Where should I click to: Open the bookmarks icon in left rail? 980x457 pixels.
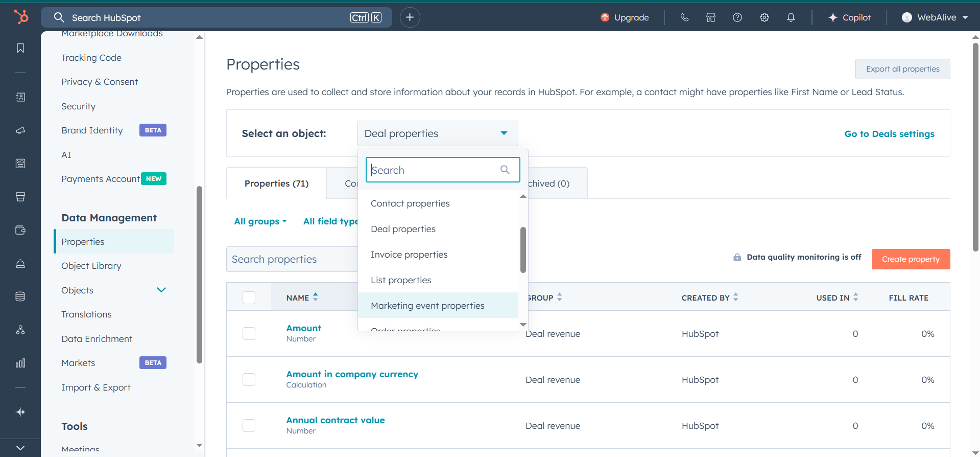(x=20, y=48)
